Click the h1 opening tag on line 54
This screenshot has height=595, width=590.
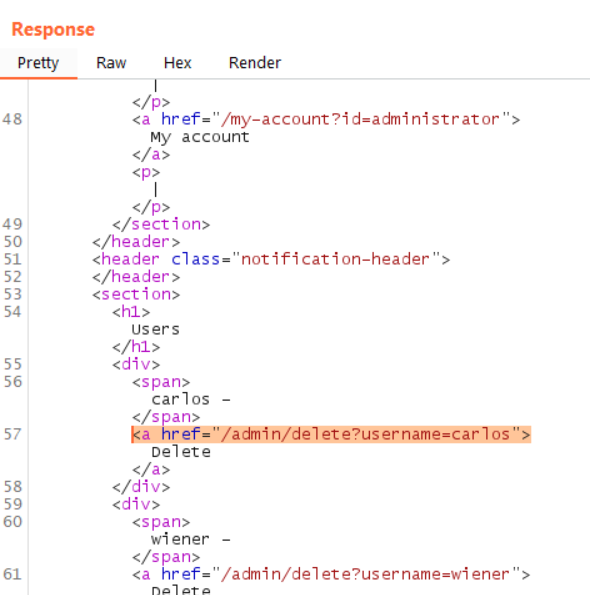click(x=131, y=312)
